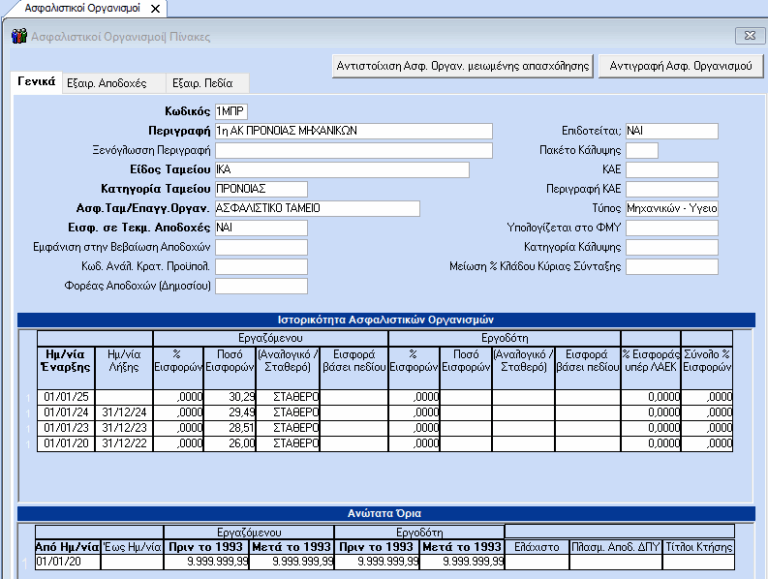Click the Αντιγραφή Ασφ. Οργανισμού button
Screen dimensions: 768x579
(x=681, y=66)
